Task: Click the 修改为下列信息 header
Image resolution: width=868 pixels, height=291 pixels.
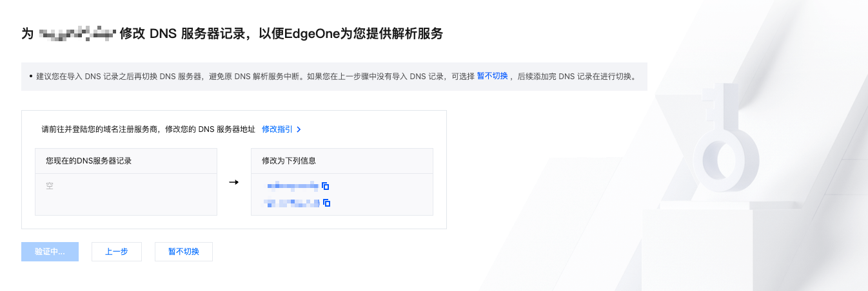Action: (x=289, y=160)
